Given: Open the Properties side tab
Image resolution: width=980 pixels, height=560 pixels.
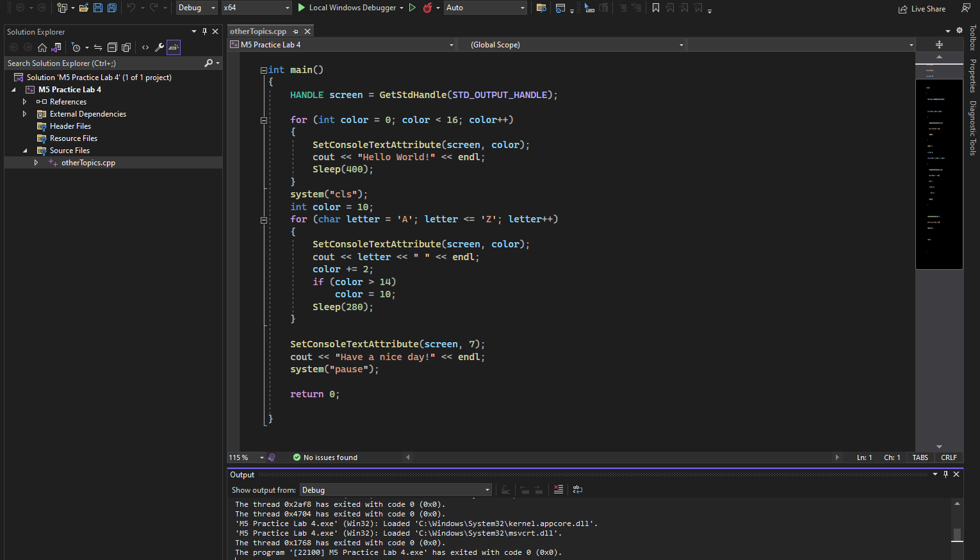Looking at the screenshot, I should [x=972, y=76].
